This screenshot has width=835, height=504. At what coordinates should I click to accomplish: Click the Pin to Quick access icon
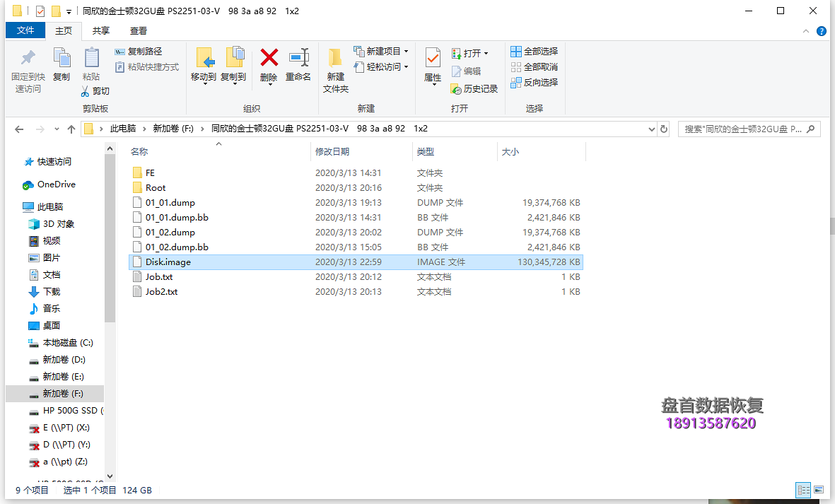28,58
